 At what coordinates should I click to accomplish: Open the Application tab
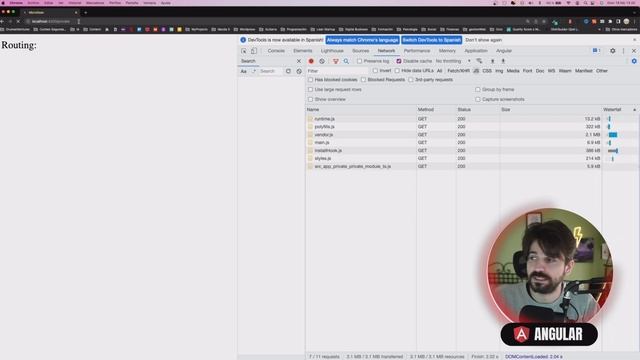(x=476, y=51)
